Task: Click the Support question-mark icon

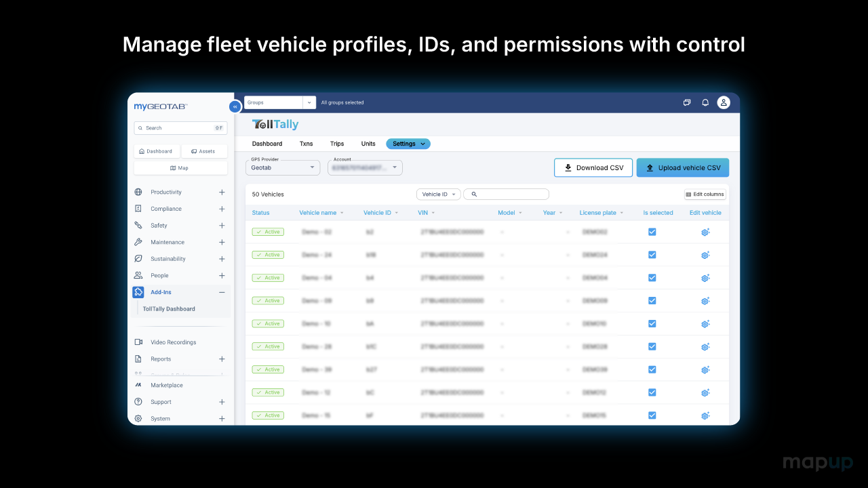Action: pyautogui.click(x=138, y=402)
